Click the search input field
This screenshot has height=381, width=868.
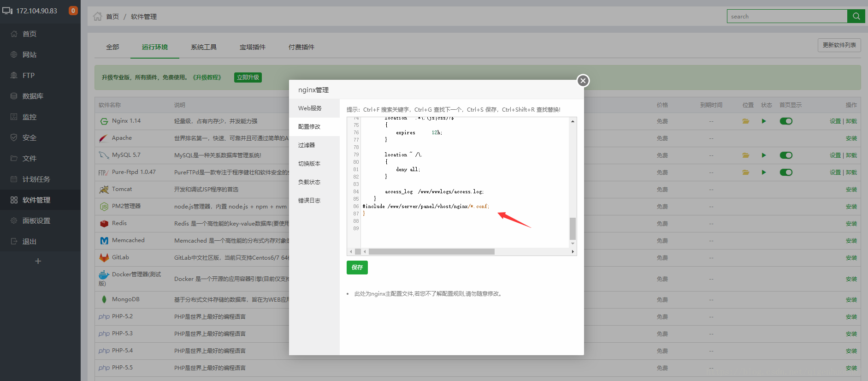click(787, 16)
